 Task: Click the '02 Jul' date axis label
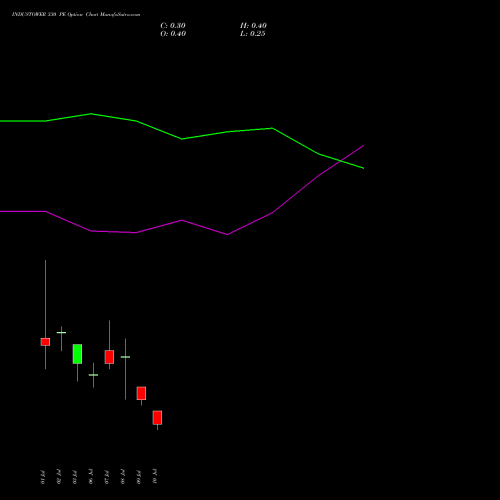(59, 477)
